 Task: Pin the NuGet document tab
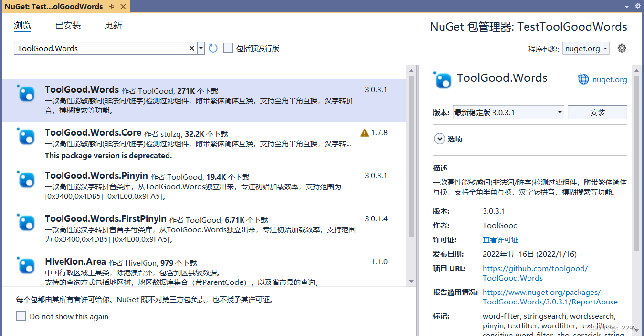(x=112, y=6)
